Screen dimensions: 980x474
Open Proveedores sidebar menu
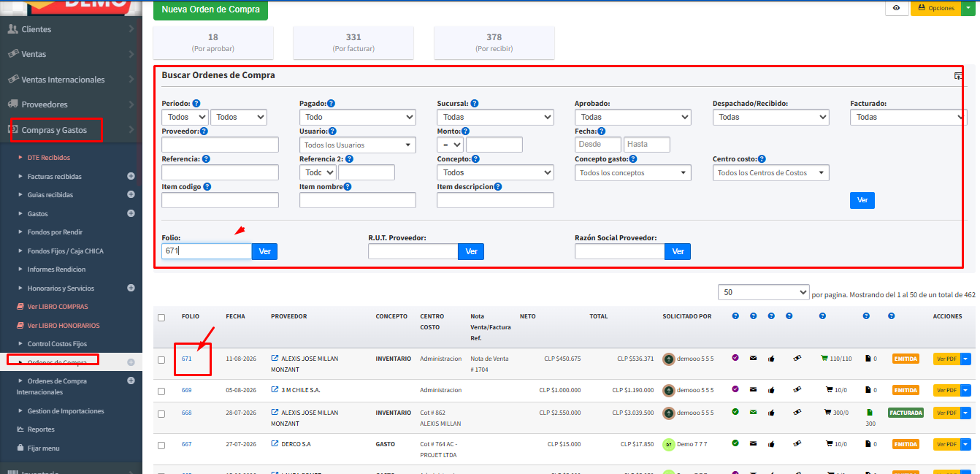(45, 104)
